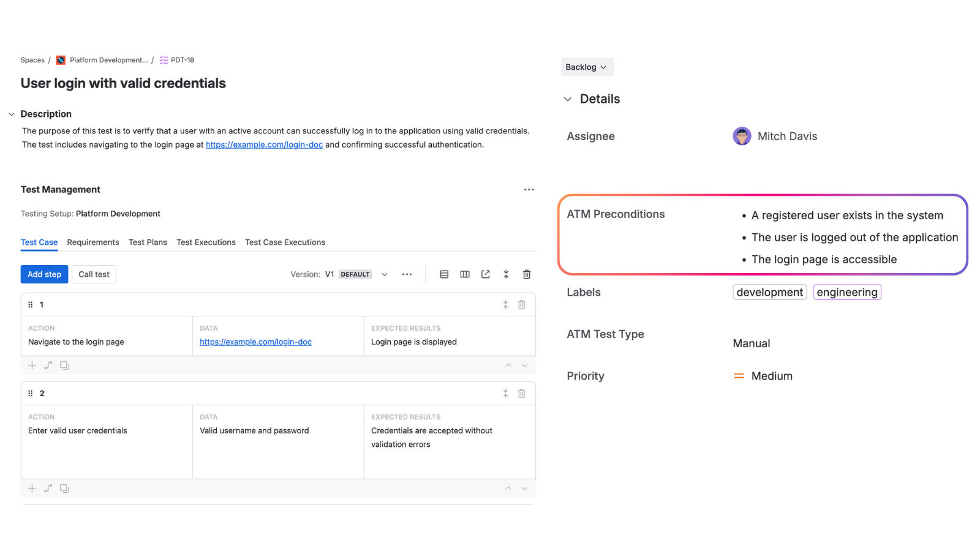Open the Test Plans tab

[148, 242]
